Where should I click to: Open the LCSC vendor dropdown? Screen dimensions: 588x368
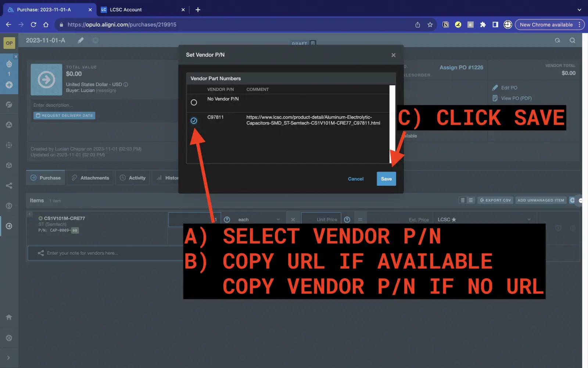(484, 220)
